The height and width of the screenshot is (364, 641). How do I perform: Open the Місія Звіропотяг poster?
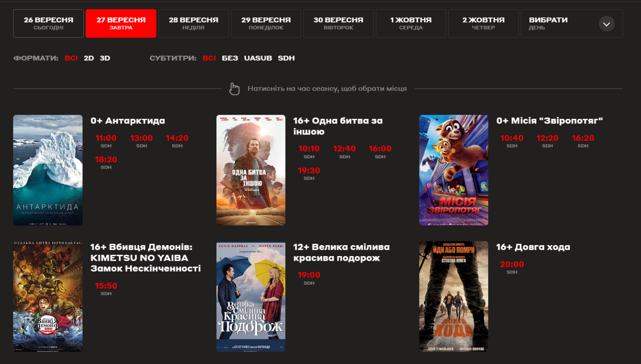click(454, 170)
